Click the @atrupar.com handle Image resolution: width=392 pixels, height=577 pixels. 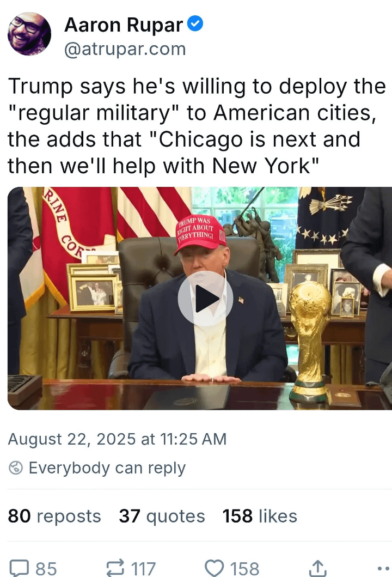(125, 49)
